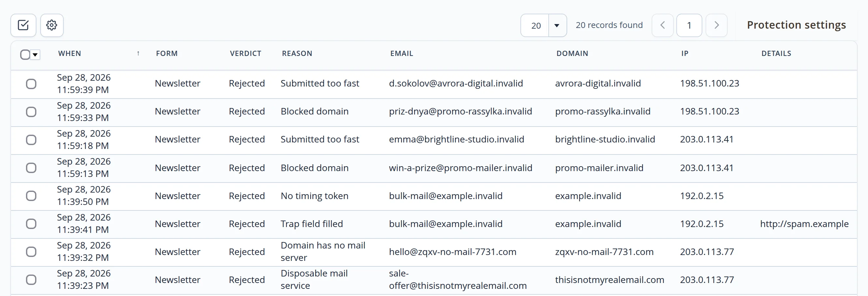Click reason 'Domain has no mail server'
868x296 pixels.
tap(323, 251)
